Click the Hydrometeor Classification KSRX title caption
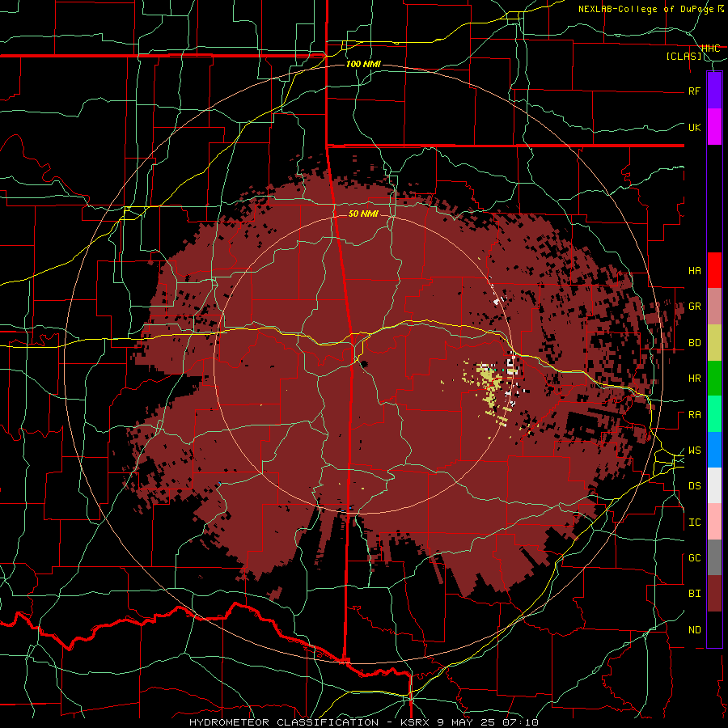728x728 pixels. (x=363, y=722)
